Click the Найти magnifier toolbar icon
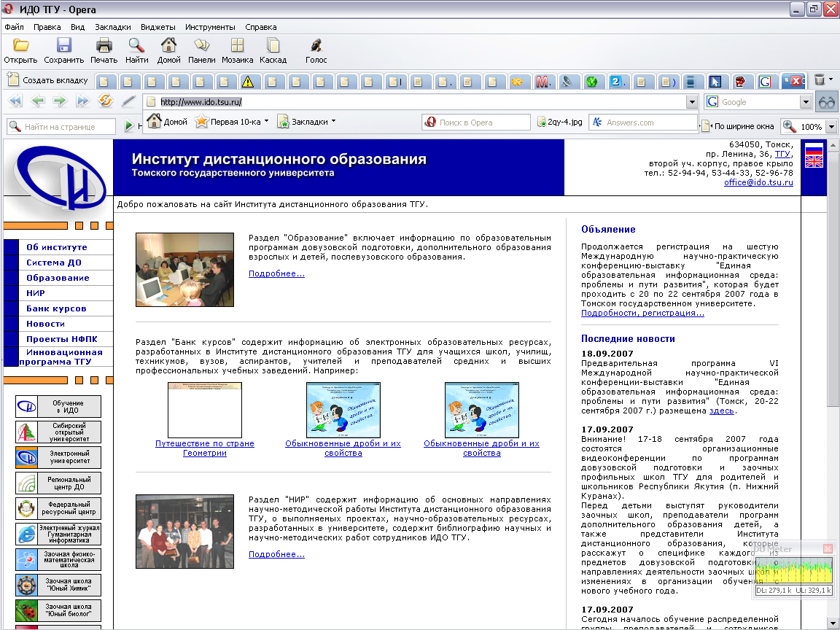The height and width of the screenshot is (630, 840). 136,45
